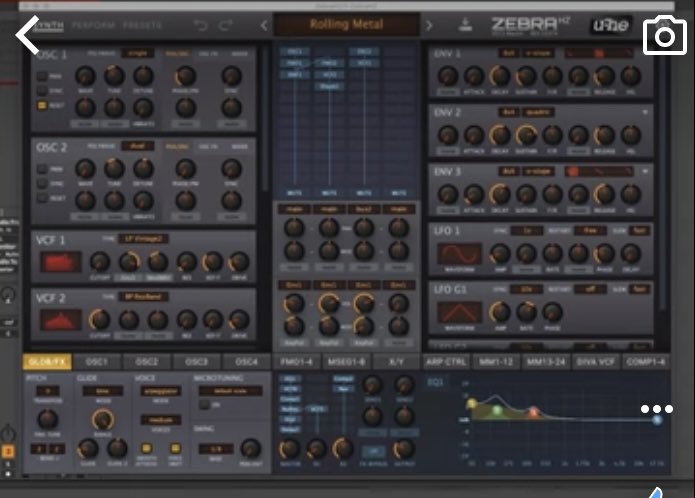Viewport: 695px width, 498px height.
Task: Switch to the PRESETS page
Action: click(142, 25)
